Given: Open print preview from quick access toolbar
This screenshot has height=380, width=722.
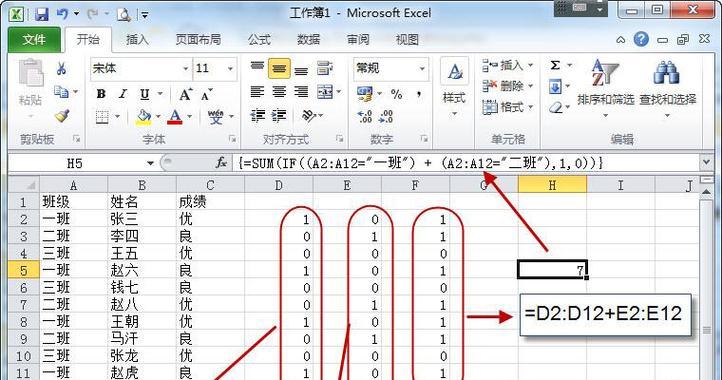Looking at the screenshot, I should coord(123,14).
